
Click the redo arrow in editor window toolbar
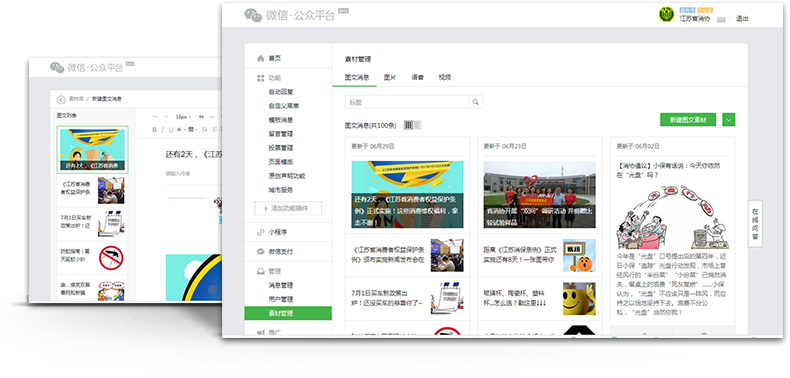point(166,116)
